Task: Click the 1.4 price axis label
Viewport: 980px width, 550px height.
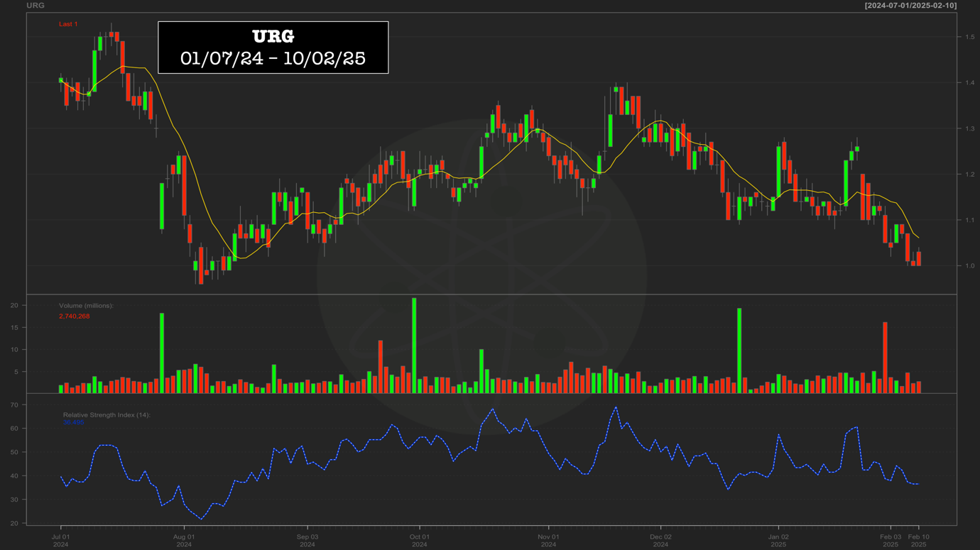Action: [x=969, y=83]
